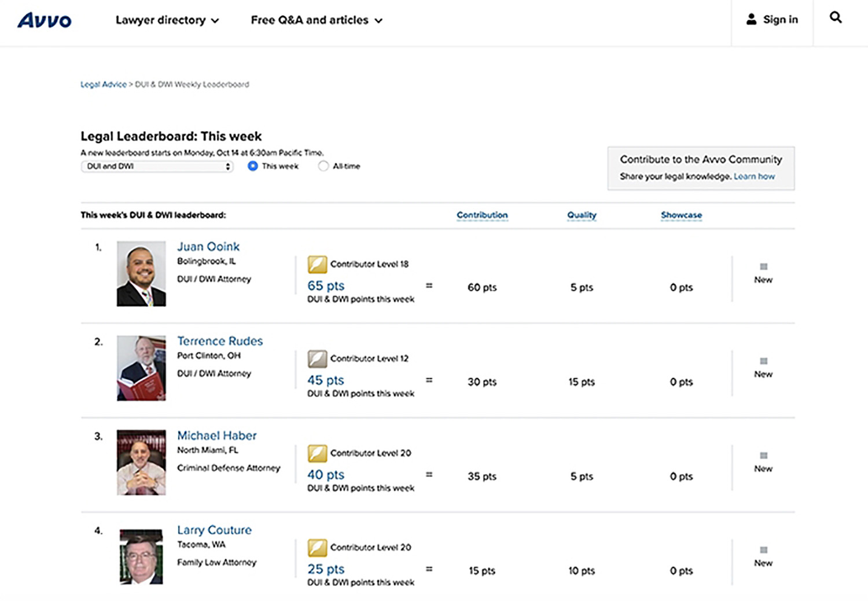Image resolution: width=868 pixels, height=601 pixels.
Task: Click Juan Ooink's gold contributor badge
Action: 317,265
